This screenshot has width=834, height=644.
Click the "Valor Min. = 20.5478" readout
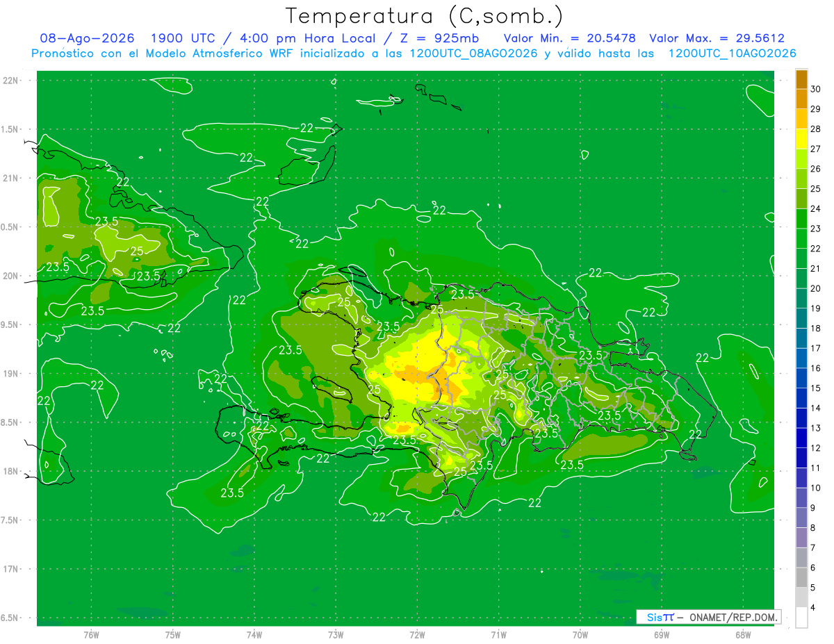pos(569,38)
